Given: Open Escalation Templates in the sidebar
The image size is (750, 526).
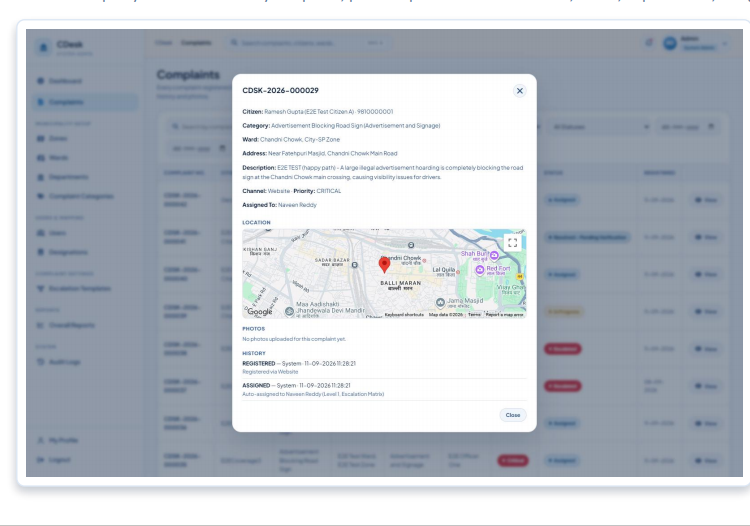Looking at the screenshot, I should [86, 288].
